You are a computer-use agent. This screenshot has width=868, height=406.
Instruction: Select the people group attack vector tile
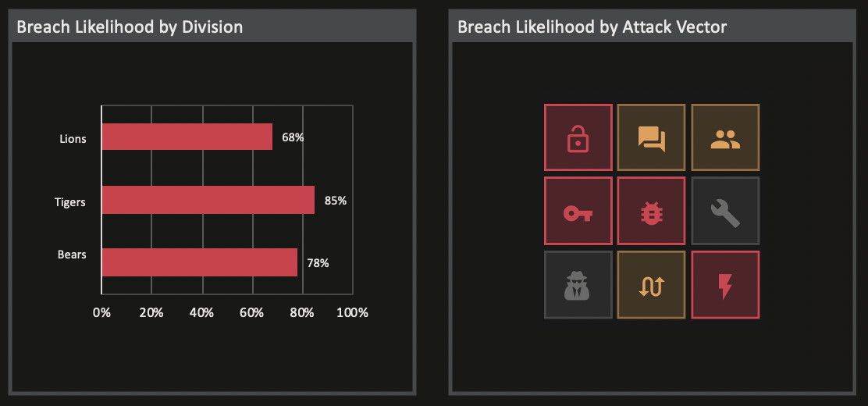pyautogui.click(x=725, y=137)
